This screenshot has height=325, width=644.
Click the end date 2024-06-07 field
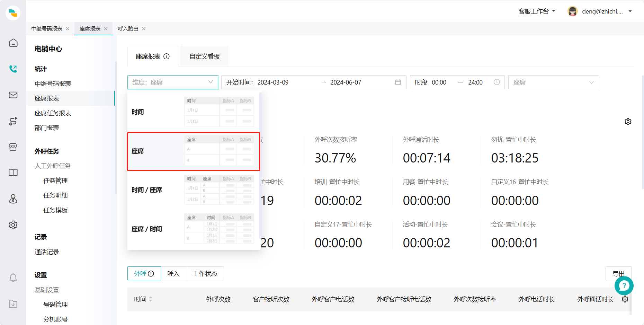[346, 82]
